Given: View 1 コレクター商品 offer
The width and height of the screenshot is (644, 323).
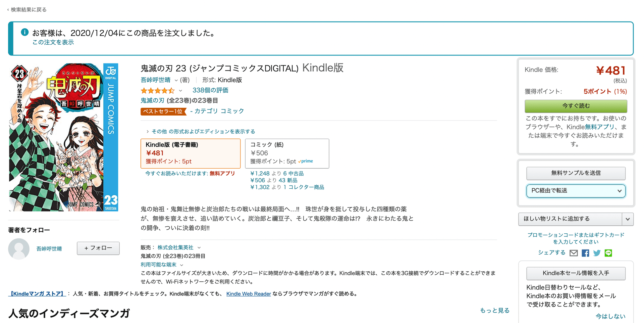Looking at the screenshot, I should pyautogui.click(x=304, y=187).
